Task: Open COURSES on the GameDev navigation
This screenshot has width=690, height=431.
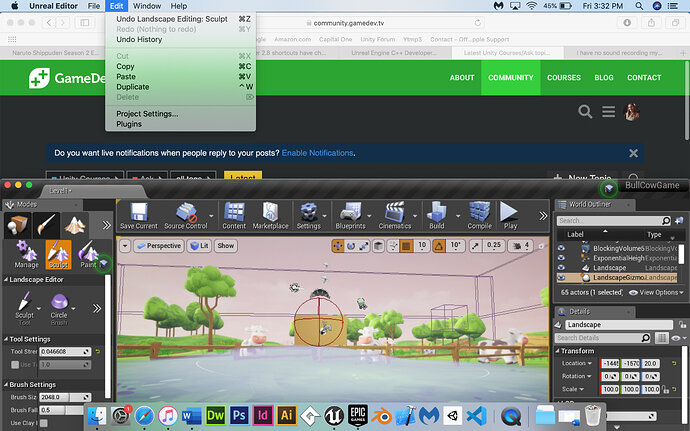Action: pos(564,77)
